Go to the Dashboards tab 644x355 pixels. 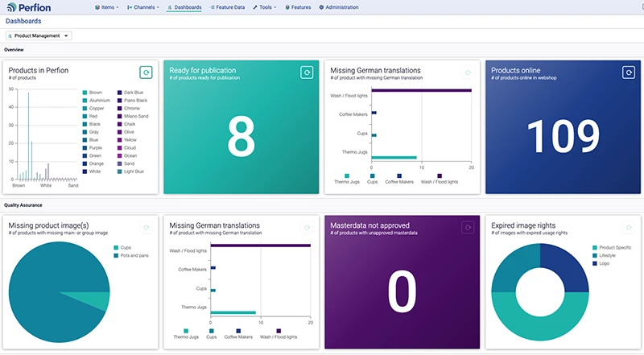[184, 7]
